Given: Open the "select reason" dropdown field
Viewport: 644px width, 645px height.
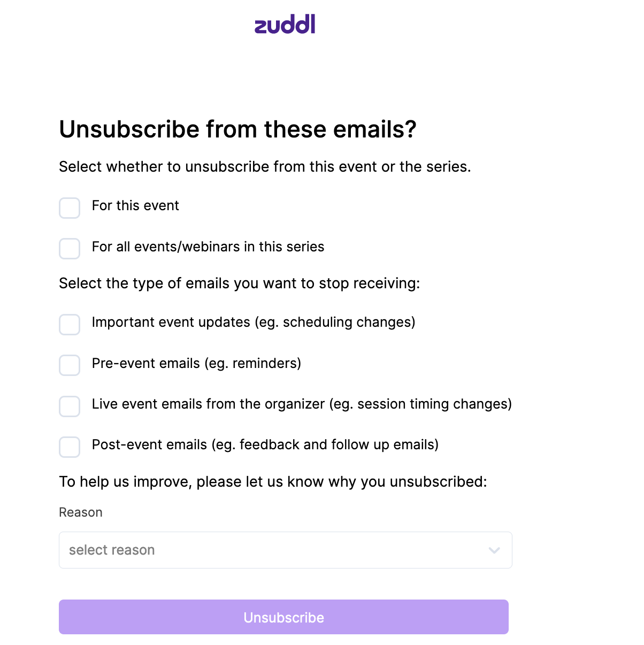Looking at the screenshot, I should pyautogui.click(x=267, y=550).
